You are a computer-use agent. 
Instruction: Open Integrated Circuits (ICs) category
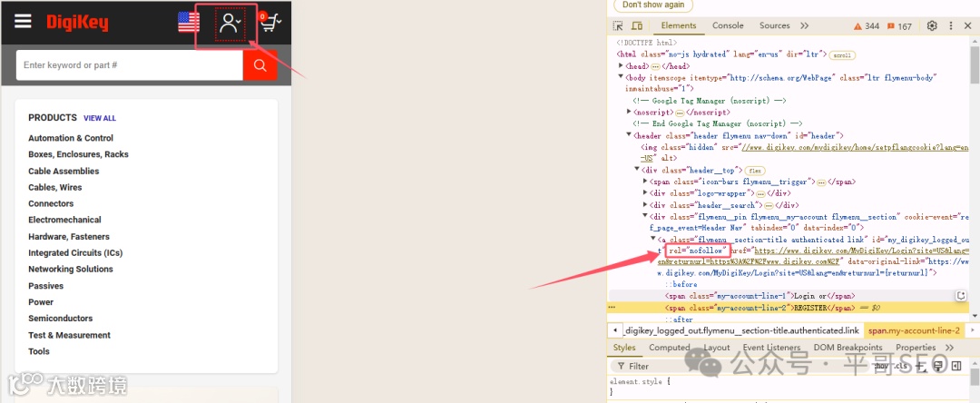tap(75, 253)
